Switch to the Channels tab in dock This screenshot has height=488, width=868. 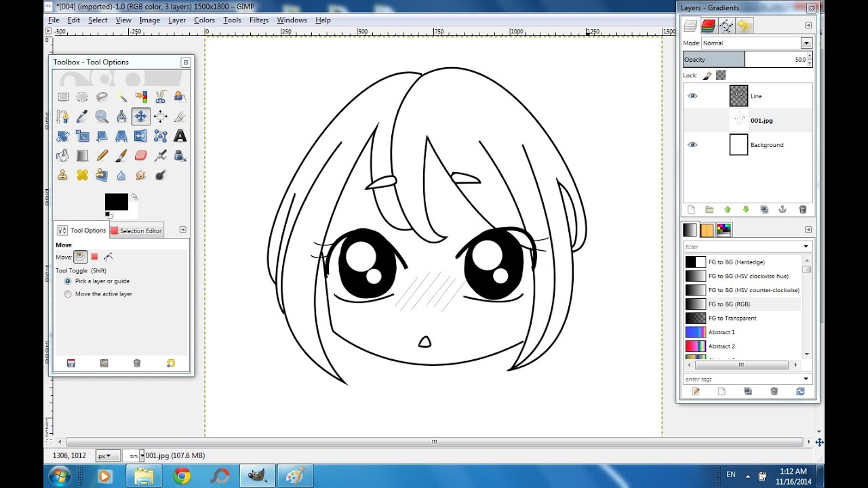pyautogui.click(x=708, y=26)
